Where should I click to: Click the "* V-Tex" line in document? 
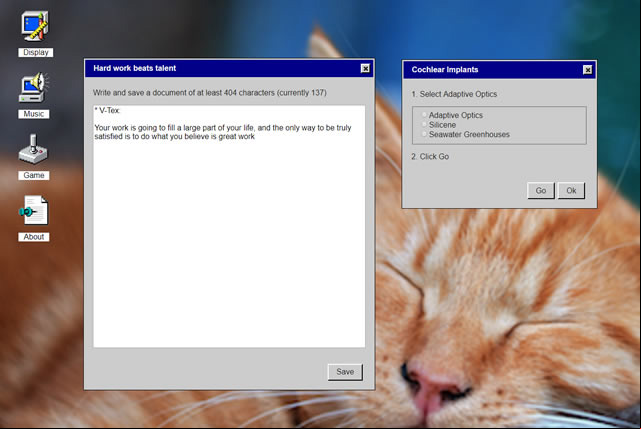coord(107,110)
